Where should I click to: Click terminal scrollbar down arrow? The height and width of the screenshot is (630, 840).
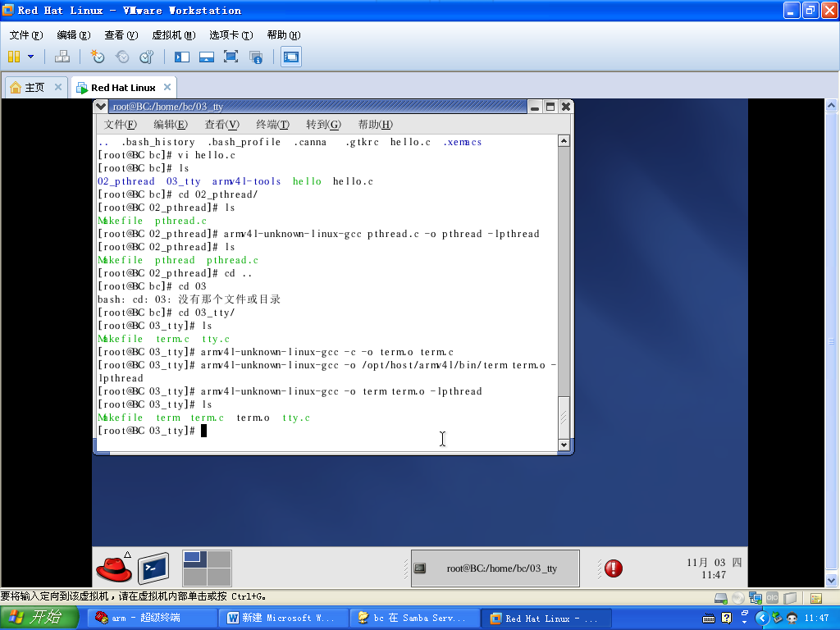click(564, 445)
